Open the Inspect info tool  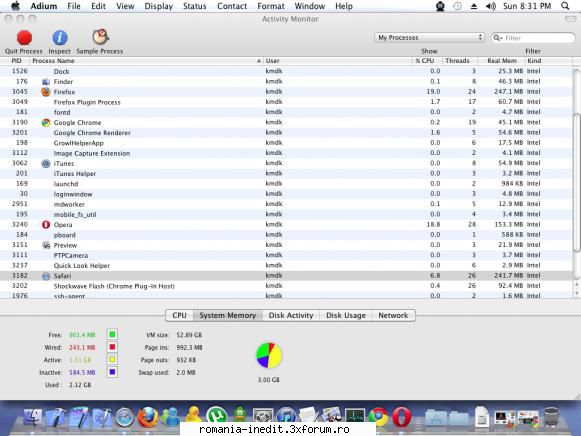click(60, 37)
